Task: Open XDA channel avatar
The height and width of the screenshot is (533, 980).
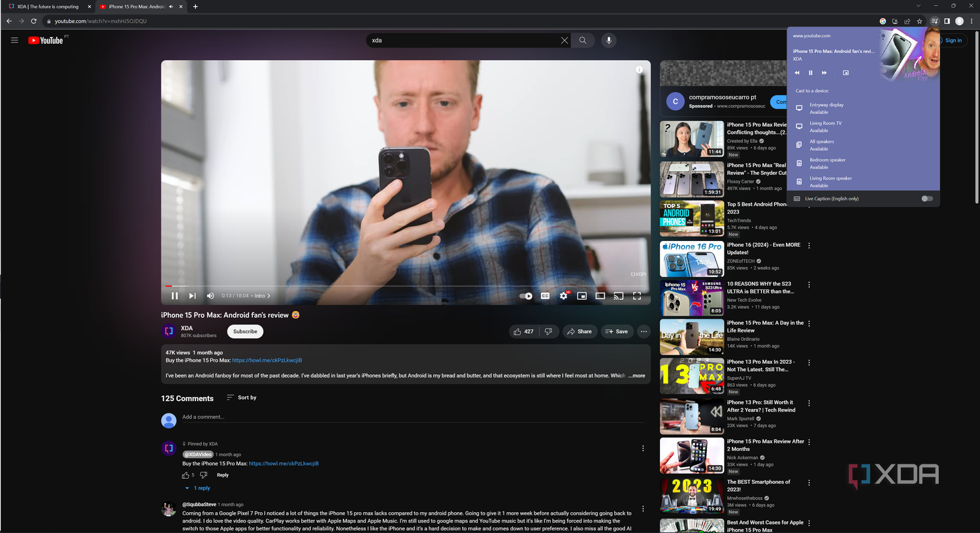Action: click(x=169, y=331)
